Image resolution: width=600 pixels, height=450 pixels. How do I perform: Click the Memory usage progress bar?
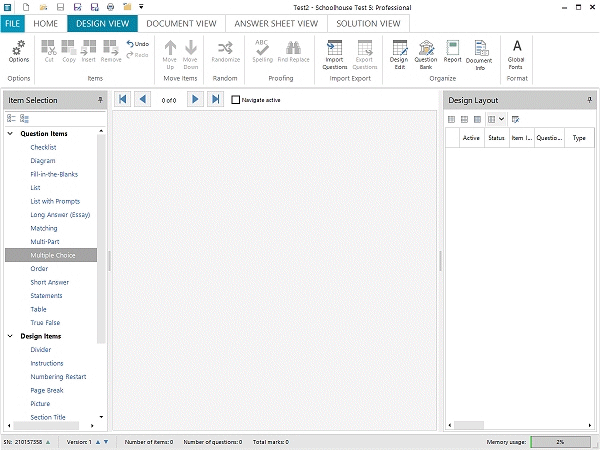560,441
